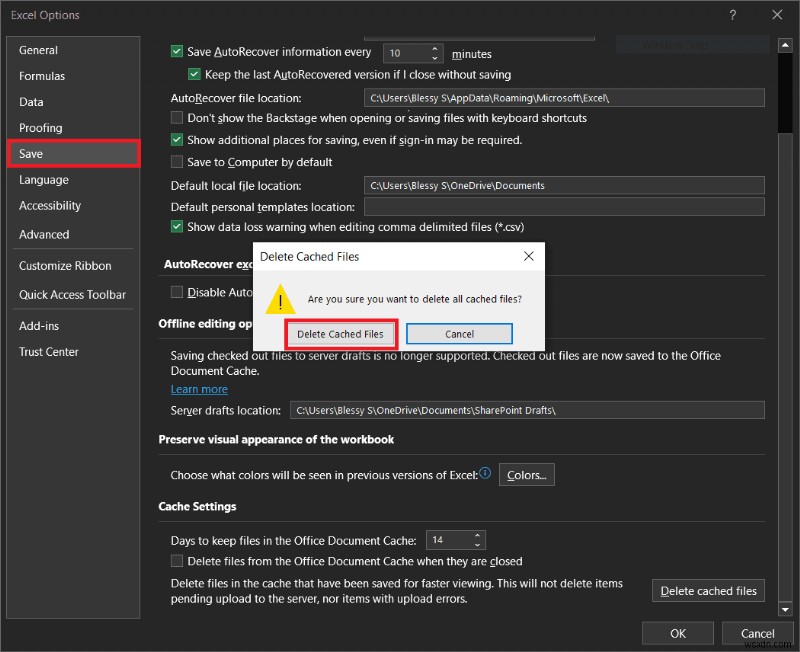Increase days to keep cache files
The width and height of the screenshot is (800, 652).
(x=477, y=536)
